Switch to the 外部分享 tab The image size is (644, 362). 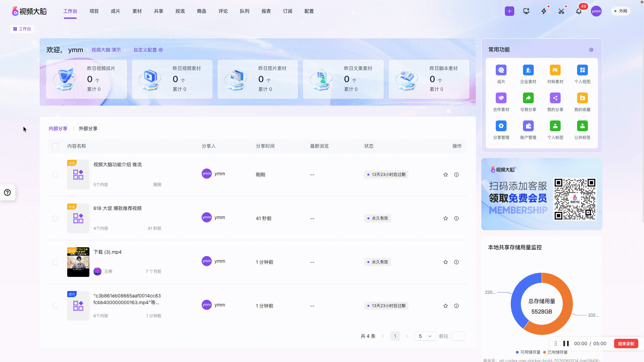point(88,129)
